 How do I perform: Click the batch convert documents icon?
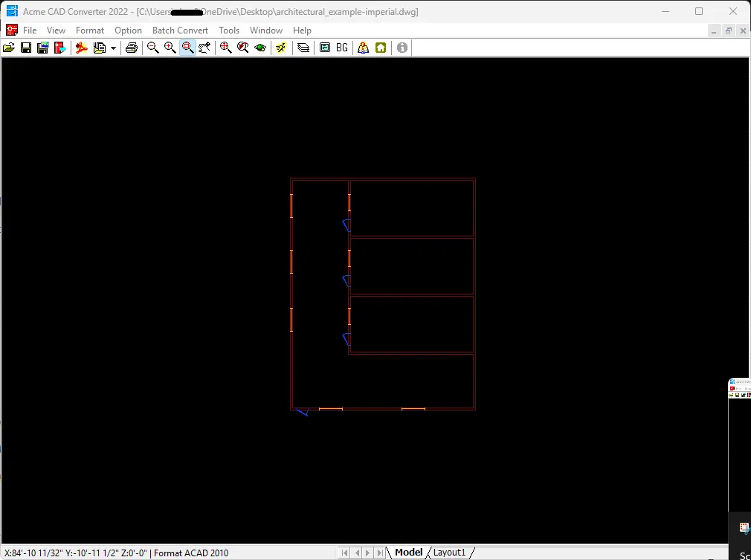tap(99, 48)
